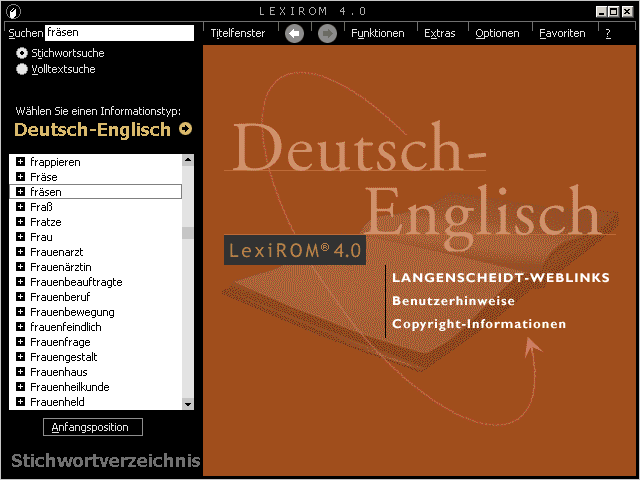Close the LexiROM window

click(627, 12)
